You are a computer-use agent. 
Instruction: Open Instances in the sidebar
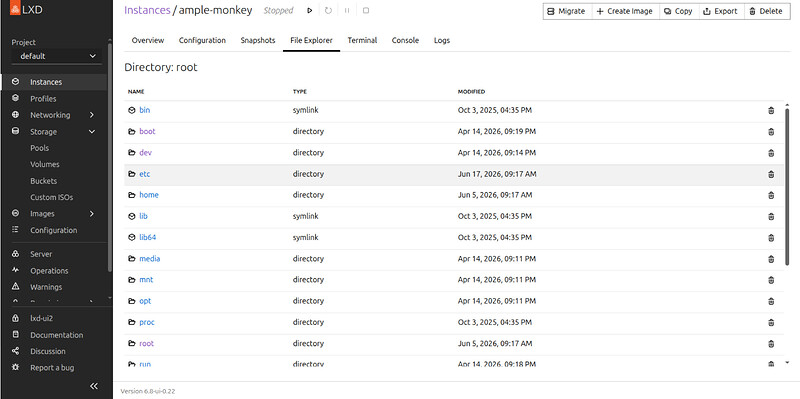point(54,82)
